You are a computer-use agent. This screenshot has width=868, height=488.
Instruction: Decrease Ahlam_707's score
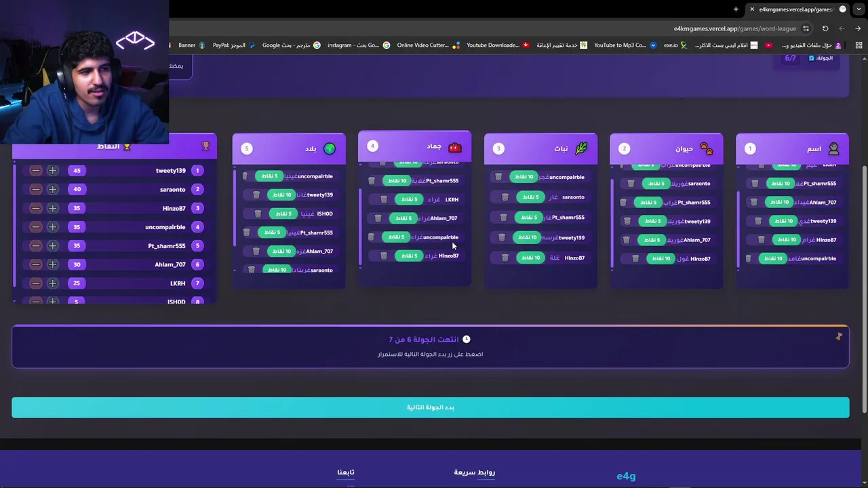point(35,264)
